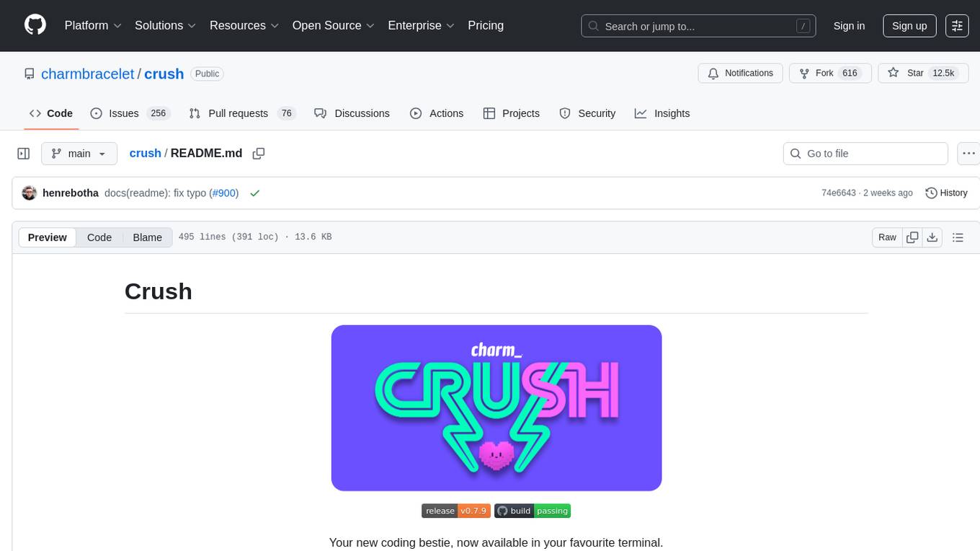Open the Raw file view
This screenshot has height=551, width=980.
(887, 237)
